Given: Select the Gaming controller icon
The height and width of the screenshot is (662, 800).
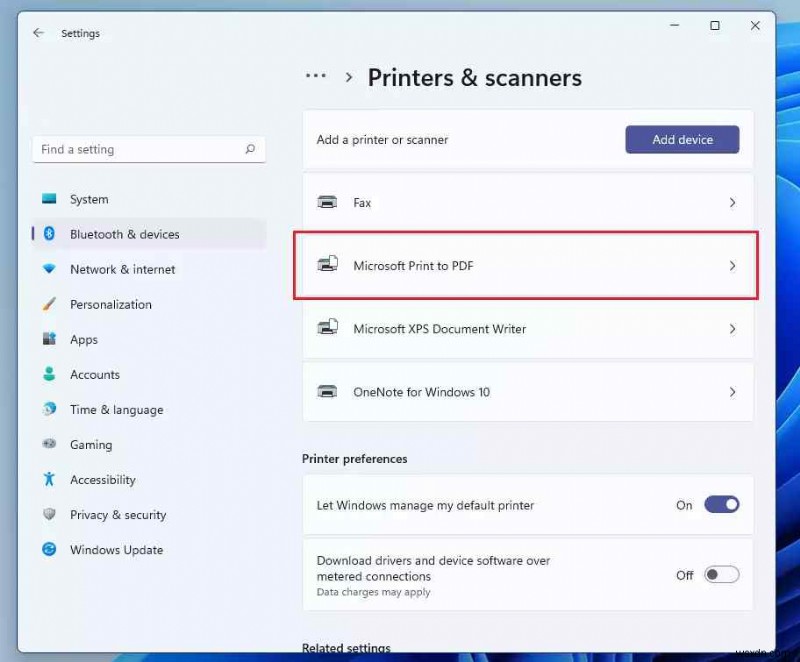Looking at the screenshot, I should click(x=50, y=444).
